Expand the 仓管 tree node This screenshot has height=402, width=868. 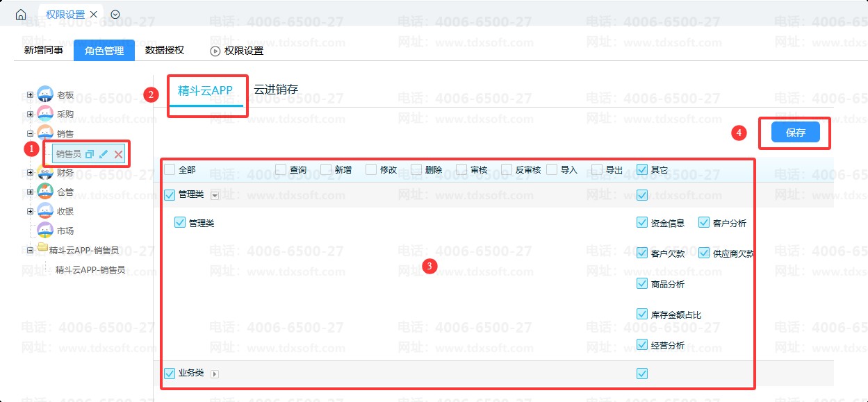pyautogui.click(x=30, y=192)
